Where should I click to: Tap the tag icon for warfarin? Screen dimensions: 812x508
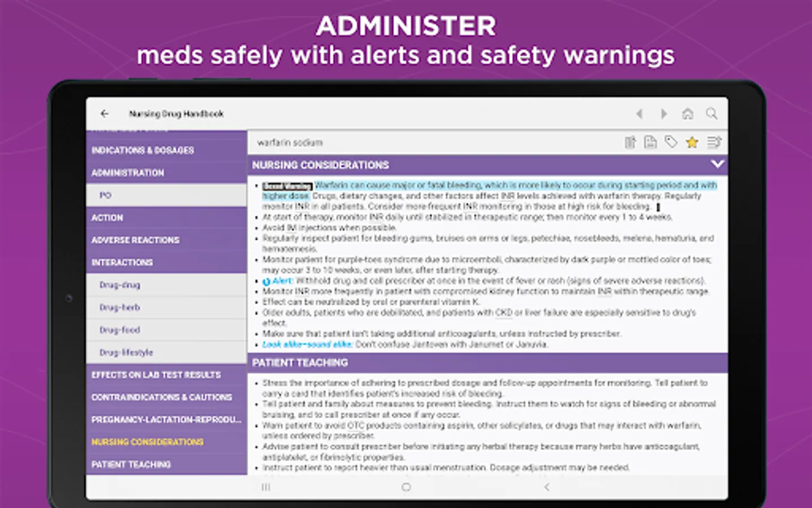[671, 142]
